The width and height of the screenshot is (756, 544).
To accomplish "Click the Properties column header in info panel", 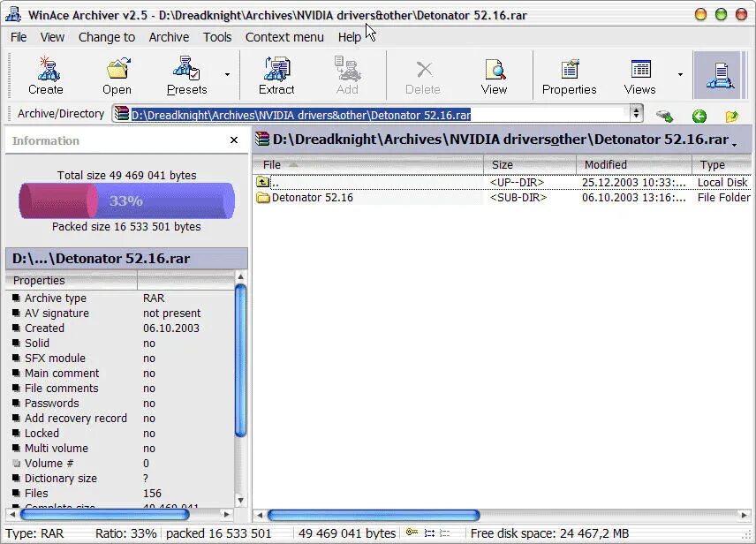I will coord(72,281).
